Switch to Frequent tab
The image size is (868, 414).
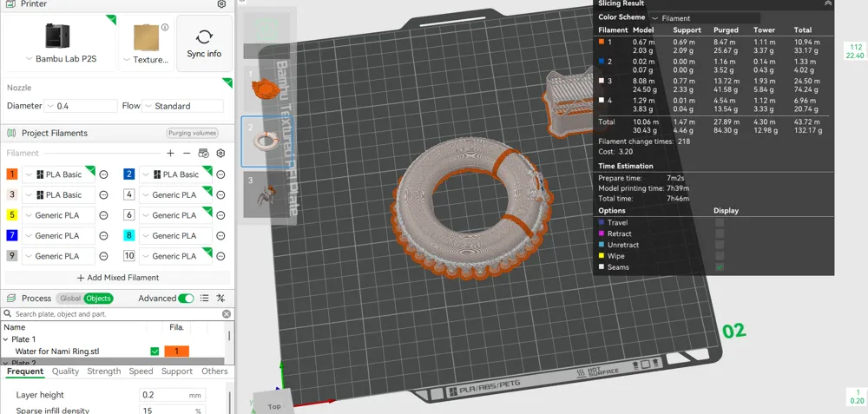[25, 371]
